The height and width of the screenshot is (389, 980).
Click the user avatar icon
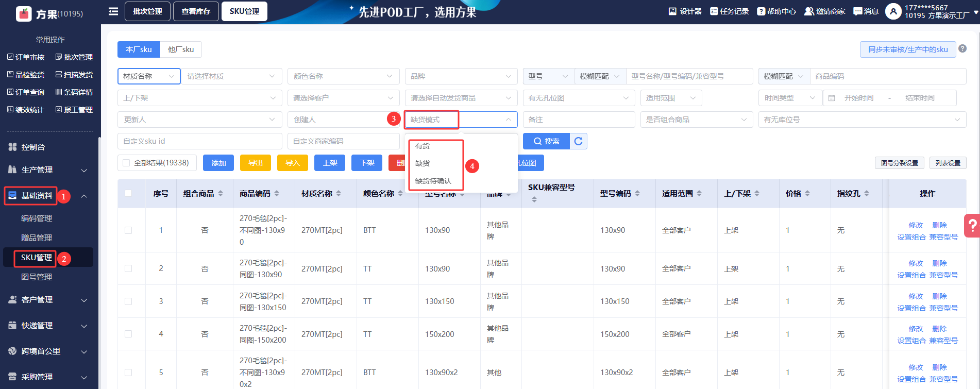(892, 11)
